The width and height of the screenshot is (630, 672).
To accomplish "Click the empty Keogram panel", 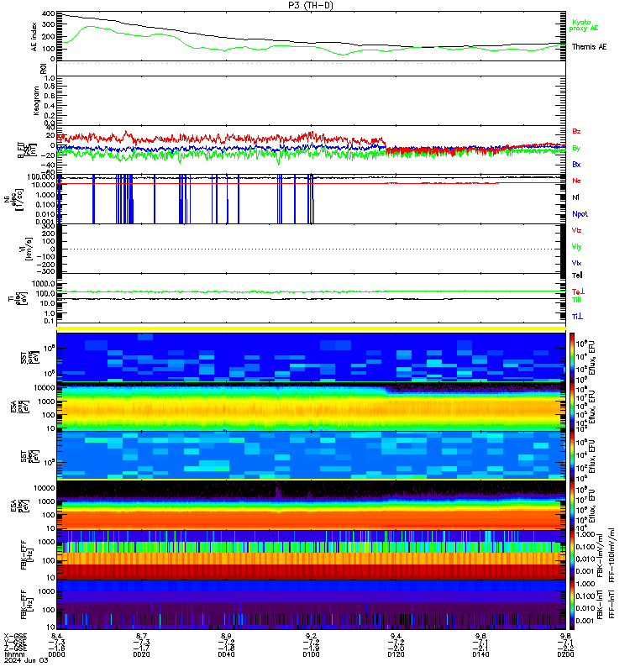I will 311,101.
